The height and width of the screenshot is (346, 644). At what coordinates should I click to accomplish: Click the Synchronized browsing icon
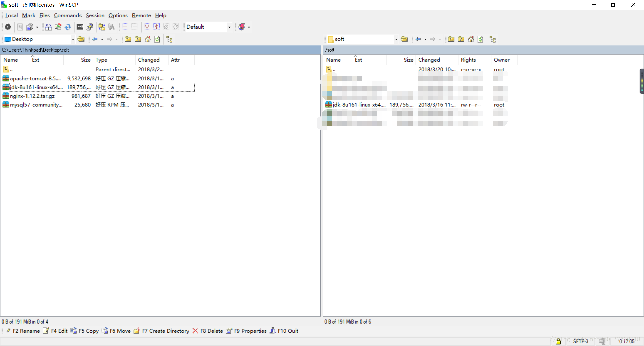[102, 27]
